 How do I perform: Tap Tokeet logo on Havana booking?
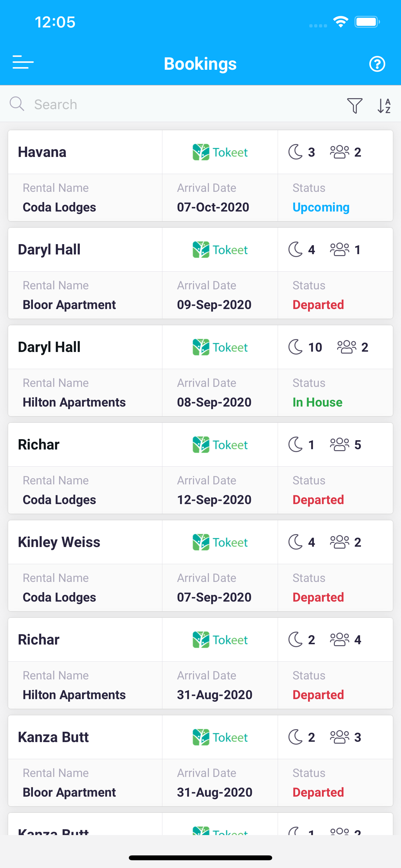pyautogui.click(x=220, y=152)
